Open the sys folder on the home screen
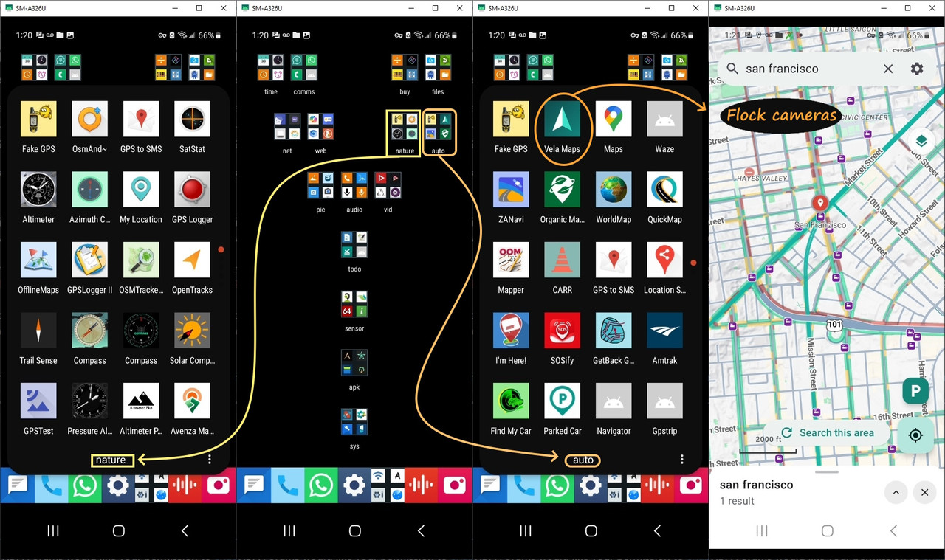Screen dimensions: 945x560 (x=354, y=422)
